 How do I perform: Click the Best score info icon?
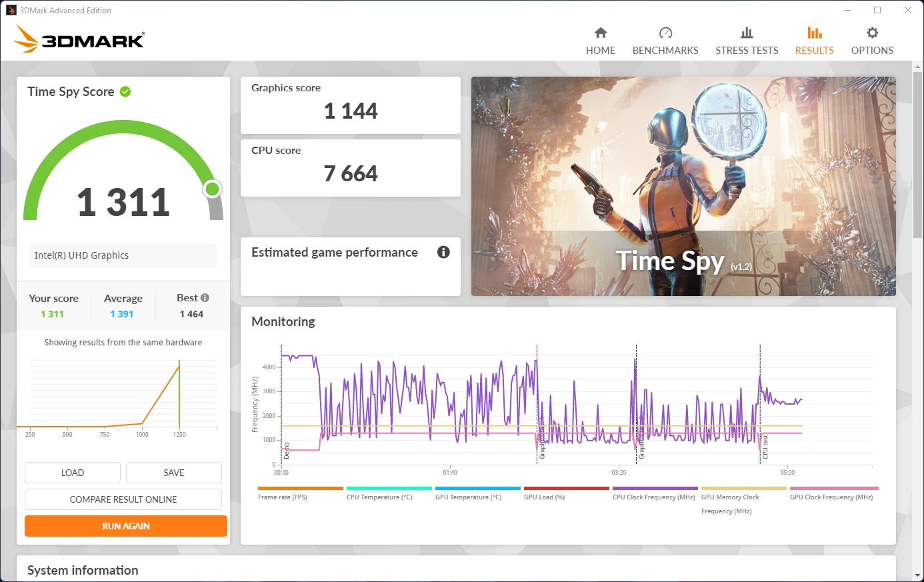click(x=205, y=298)
